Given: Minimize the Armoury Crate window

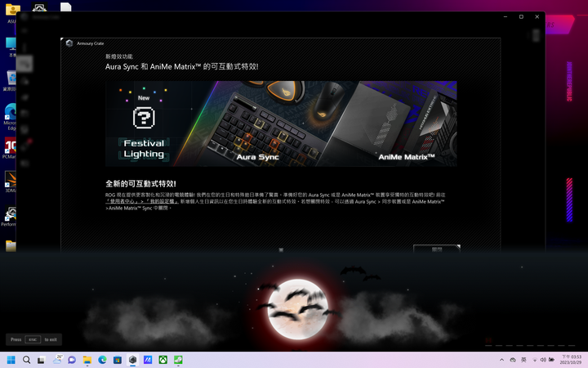Looking at the screenshot, I should click(x=506, y=17).
